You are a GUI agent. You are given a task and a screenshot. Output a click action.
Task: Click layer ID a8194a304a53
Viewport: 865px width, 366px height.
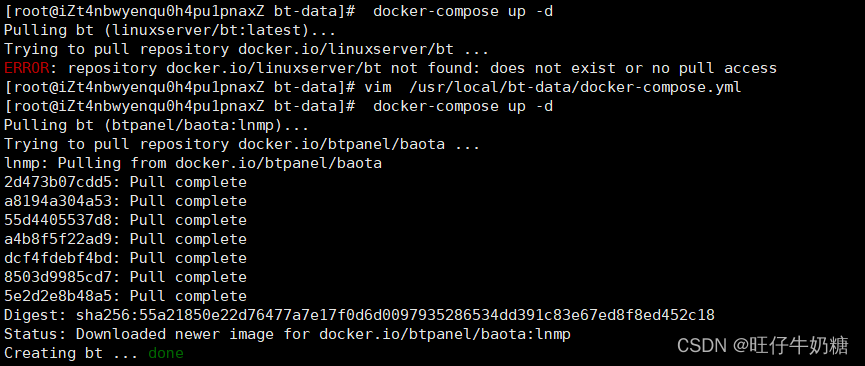(x=58, y=201)
